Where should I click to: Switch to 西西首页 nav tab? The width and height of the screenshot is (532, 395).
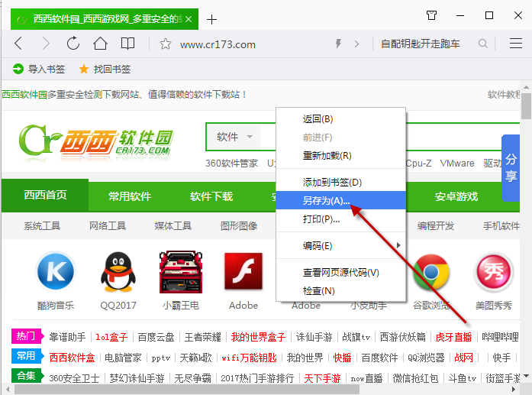(x=45, y=196)
